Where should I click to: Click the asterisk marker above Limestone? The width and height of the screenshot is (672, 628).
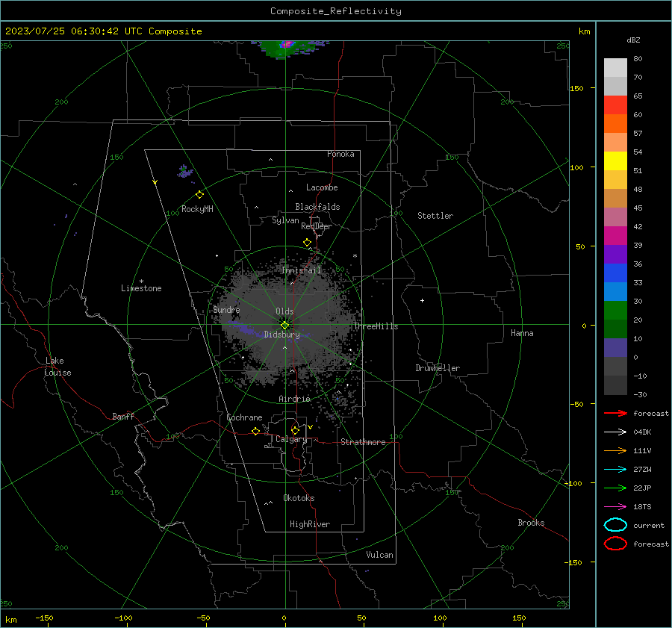tap(141, 282)
